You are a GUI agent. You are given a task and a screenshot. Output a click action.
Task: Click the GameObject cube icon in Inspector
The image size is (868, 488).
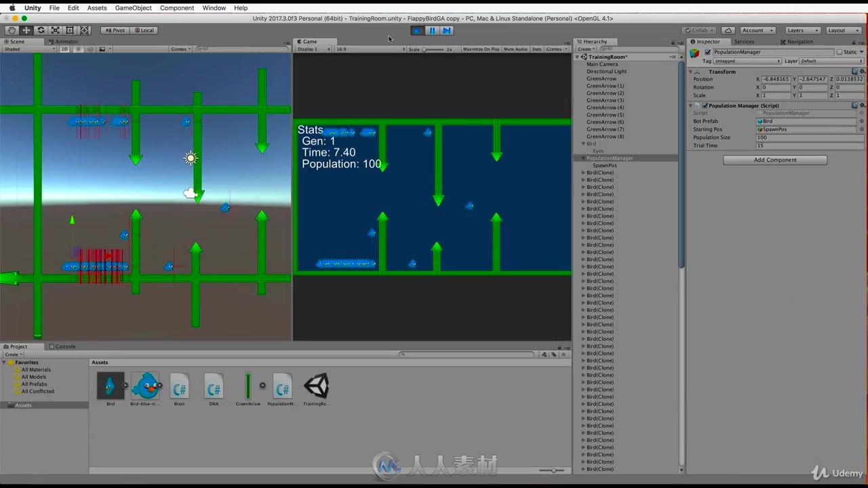(x=695, y=53)
